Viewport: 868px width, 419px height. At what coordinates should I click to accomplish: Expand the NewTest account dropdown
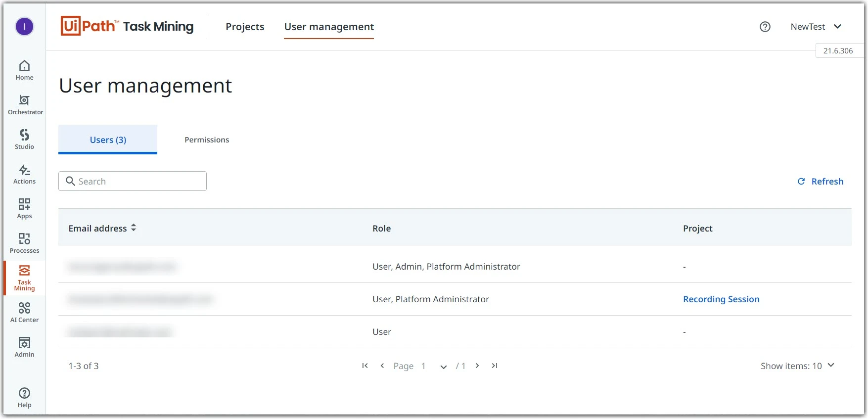click(x=816, y=27)
